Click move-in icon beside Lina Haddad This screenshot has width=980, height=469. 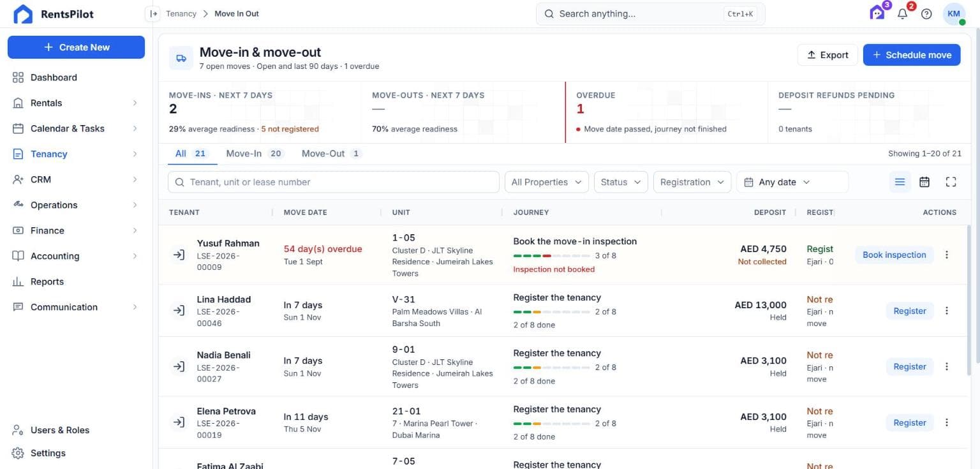pos(179,311)
